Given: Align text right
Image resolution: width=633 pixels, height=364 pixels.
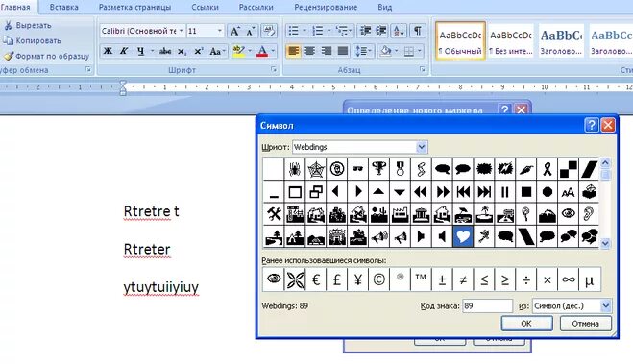Looking at the screenshot, I should click(x=327, y=51).
